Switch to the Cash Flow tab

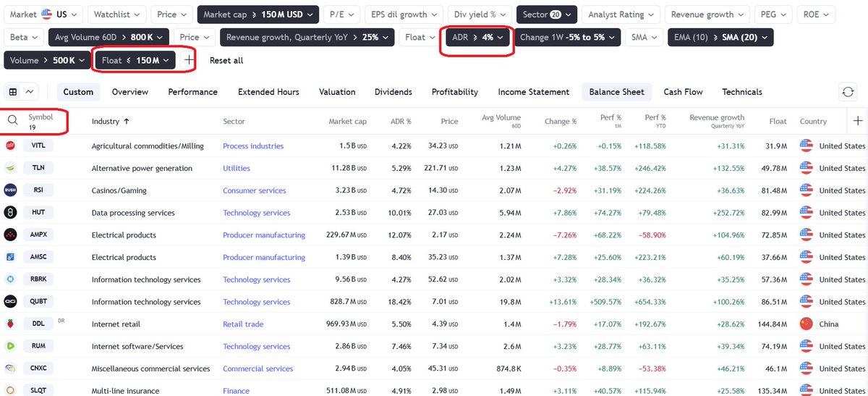click(x=683, y=92)
